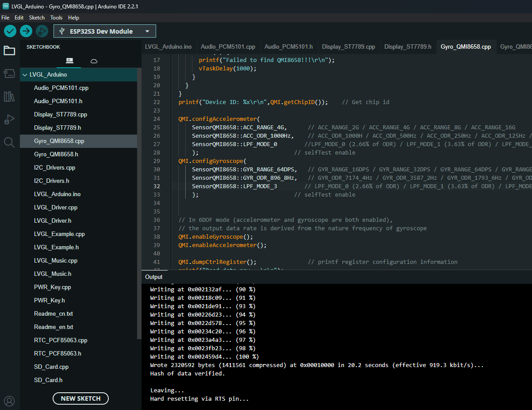
Task: Click the Verify sketch checkmark button
Action: pos(10,31)
